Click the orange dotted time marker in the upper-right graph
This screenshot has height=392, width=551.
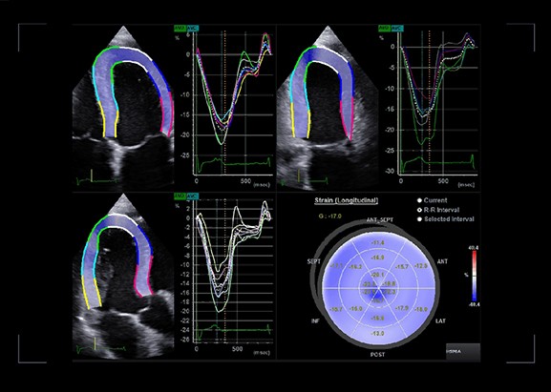tap(430, 102)
